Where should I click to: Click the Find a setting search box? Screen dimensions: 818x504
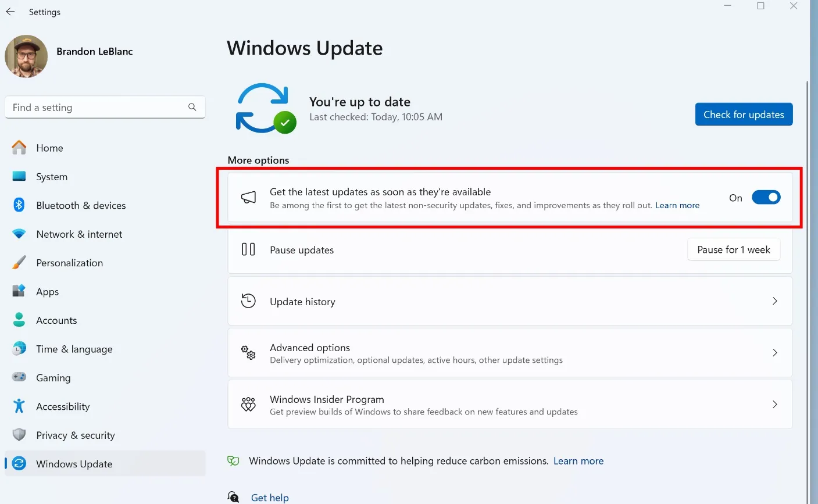(105, 108)
